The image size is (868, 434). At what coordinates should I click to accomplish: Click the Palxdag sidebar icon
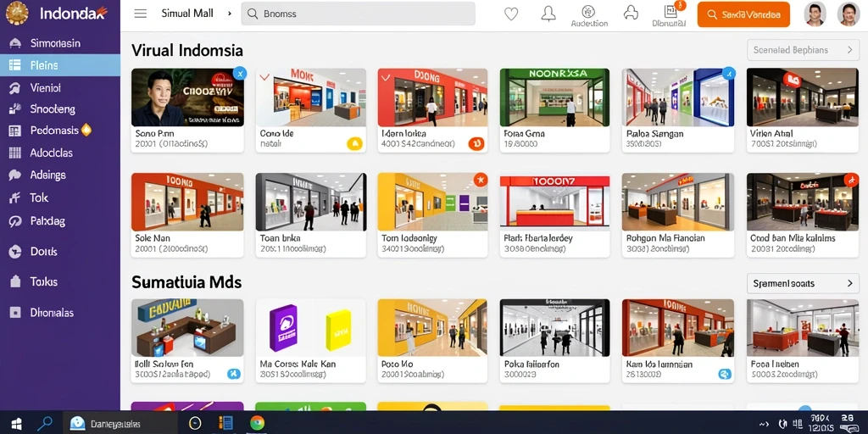tap(15, 221)
